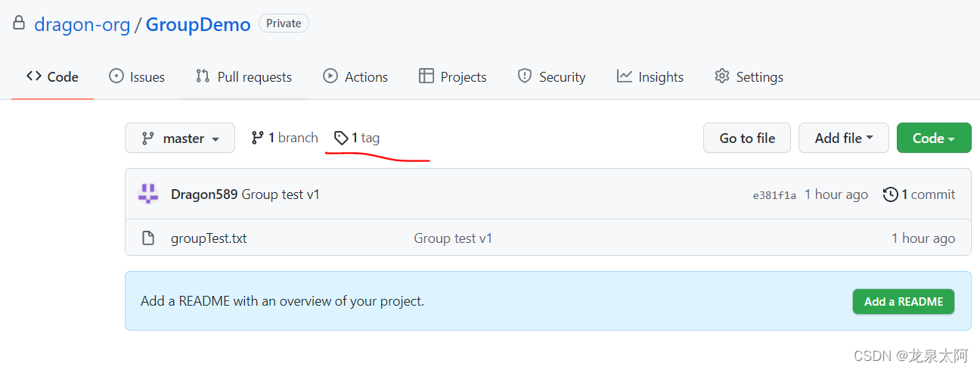This screenshot has height=370, width=980.
Task: Click the Projects table icon
Action: pyautogui.click(x=426, y=76)
